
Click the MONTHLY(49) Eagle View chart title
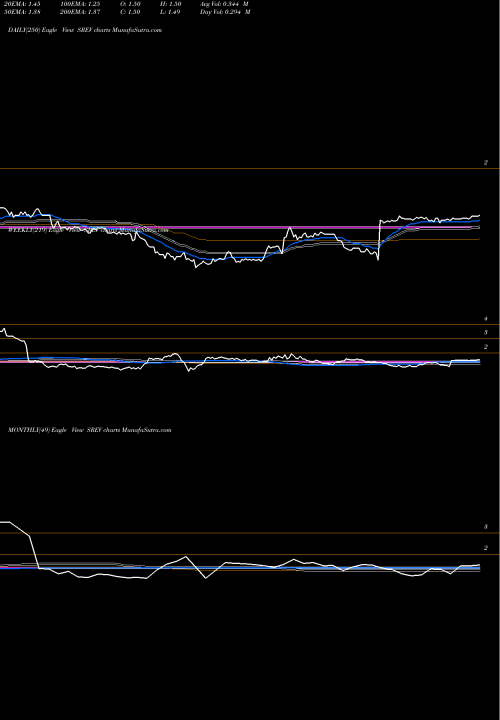pos(90,430)
